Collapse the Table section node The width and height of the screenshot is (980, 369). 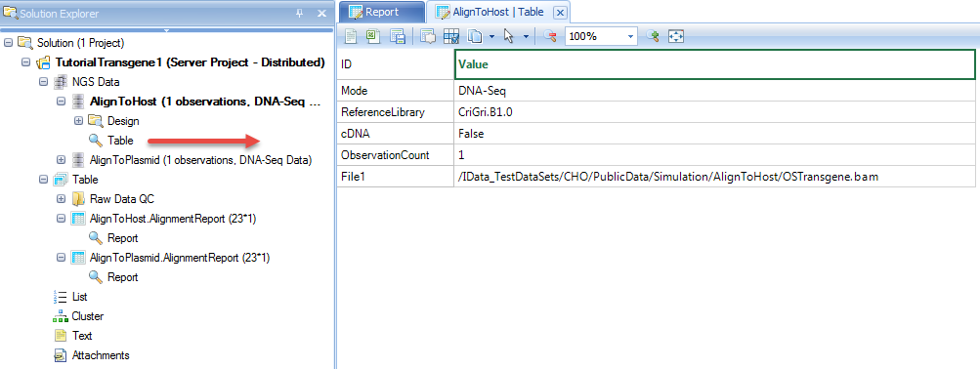43,180
